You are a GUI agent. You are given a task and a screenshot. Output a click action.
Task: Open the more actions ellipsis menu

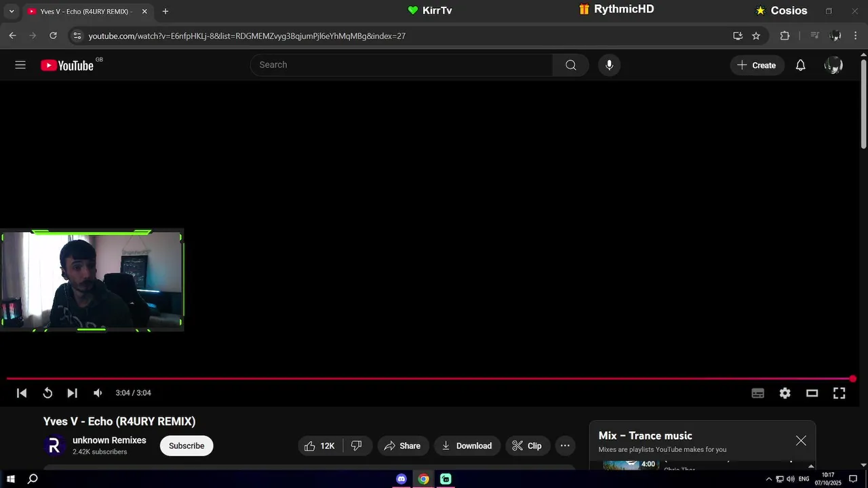click(565, 445)
